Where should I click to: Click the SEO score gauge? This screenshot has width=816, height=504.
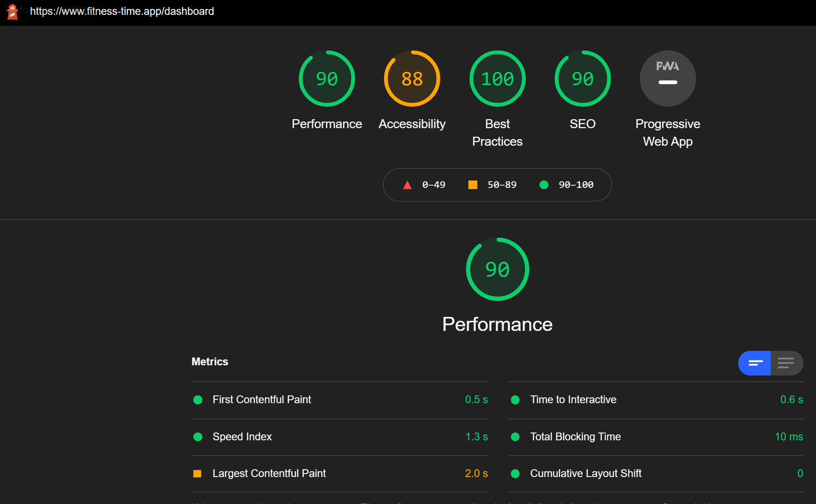(582, 79)
